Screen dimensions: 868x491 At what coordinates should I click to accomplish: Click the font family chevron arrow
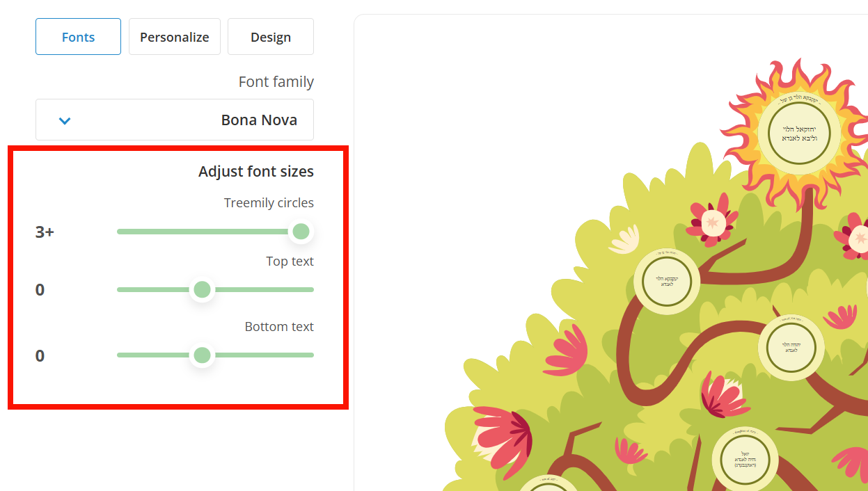coord(65,120)
